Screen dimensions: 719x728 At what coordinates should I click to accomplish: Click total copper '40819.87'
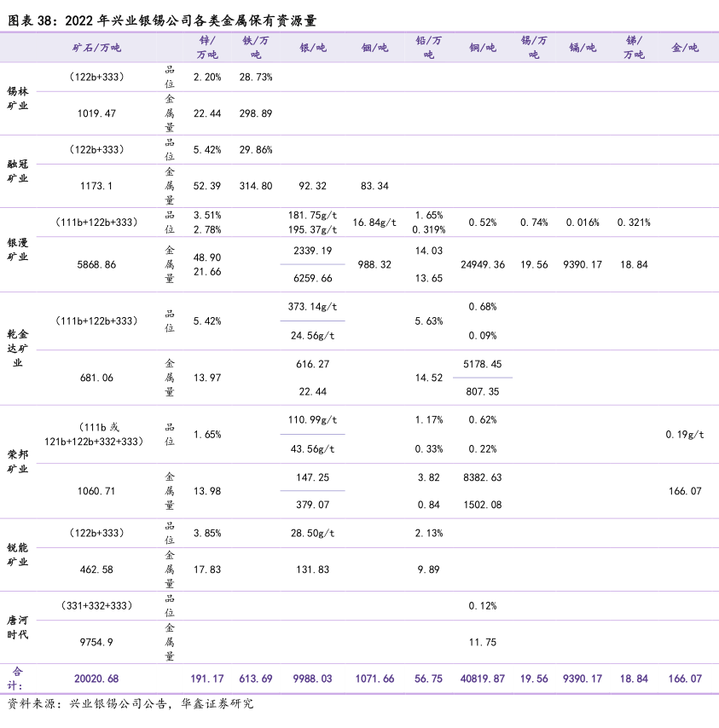[x=483, y=679]
